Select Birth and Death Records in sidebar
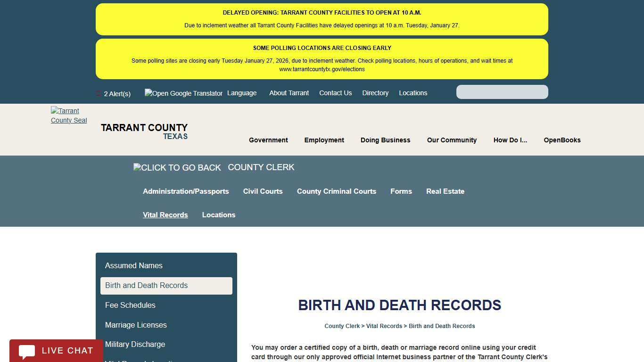 [146, 285]
